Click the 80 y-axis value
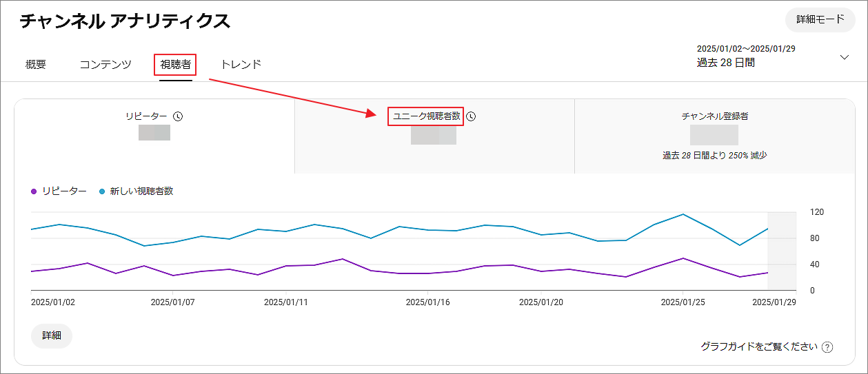 tap(814, 238)
